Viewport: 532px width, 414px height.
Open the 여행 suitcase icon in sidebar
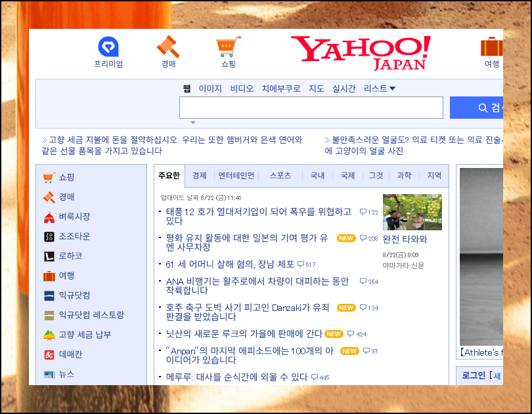coord(49,276)
